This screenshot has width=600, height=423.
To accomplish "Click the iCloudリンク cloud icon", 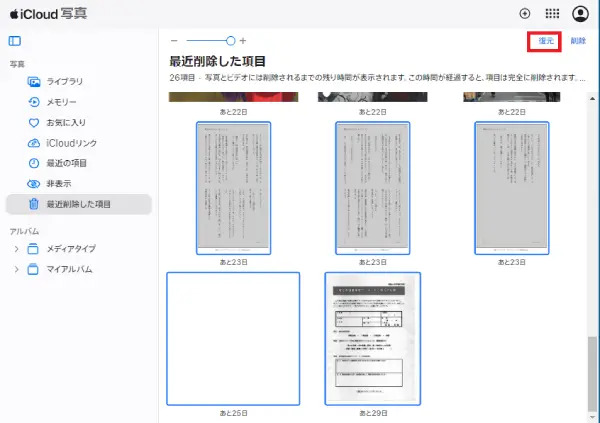I will click(x=34, y=143).
